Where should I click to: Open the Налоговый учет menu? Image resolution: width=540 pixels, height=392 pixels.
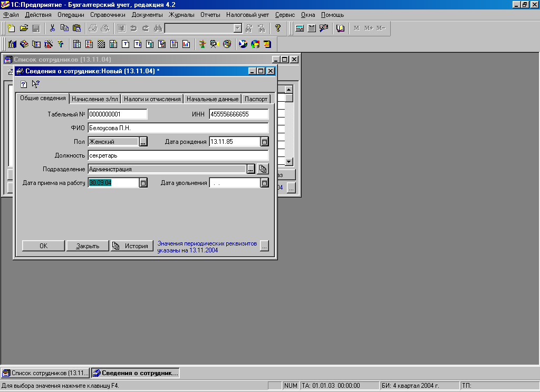(x=248, y=15)
